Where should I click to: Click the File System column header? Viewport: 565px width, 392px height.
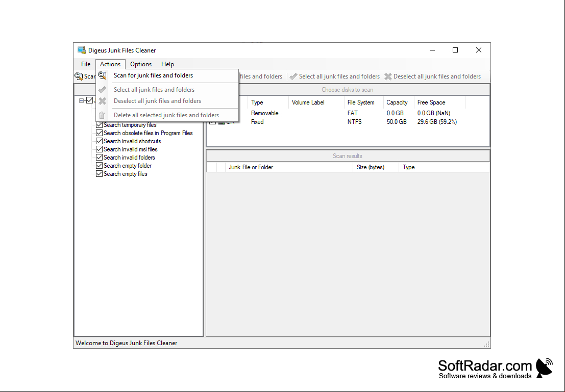point(363,102)
